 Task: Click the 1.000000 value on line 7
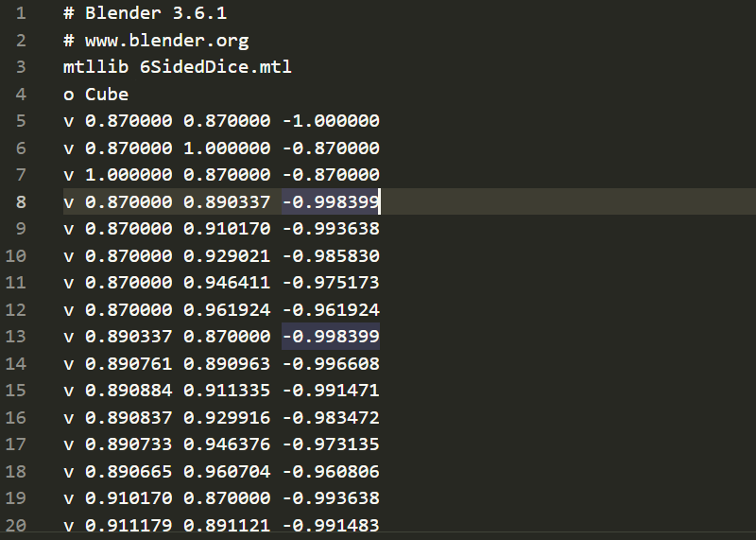pos(129,175)
